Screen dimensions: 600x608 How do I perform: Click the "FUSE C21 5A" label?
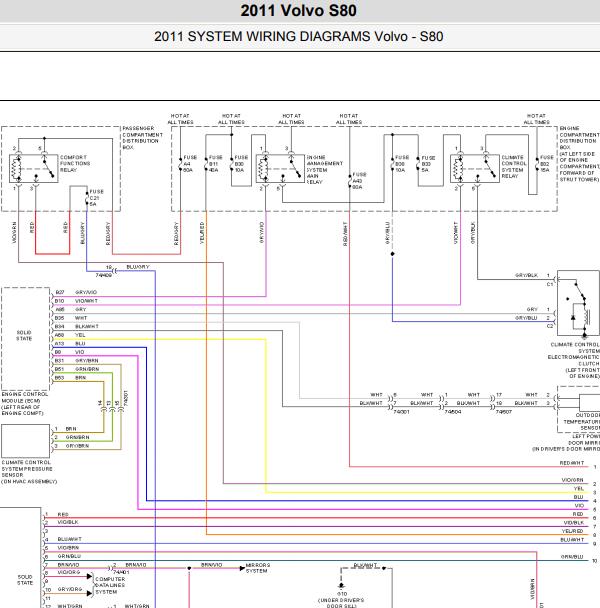pos(97,198)
